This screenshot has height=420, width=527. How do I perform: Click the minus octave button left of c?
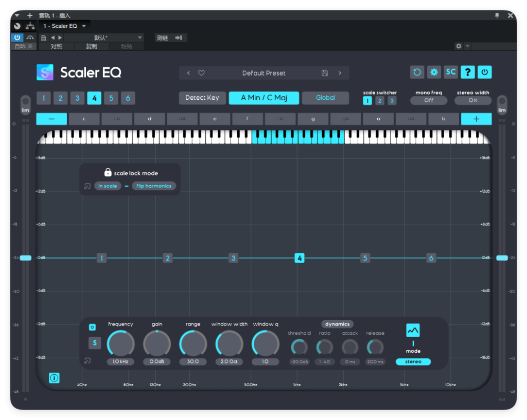51,119
